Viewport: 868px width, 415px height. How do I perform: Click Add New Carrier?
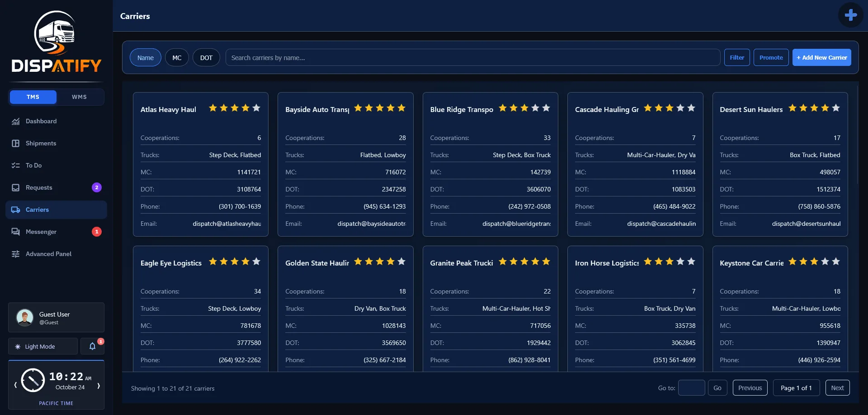point(822,57)
